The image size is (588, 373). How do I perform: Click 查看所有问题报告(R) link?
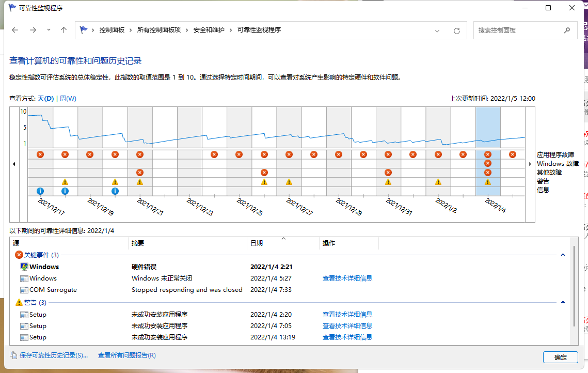click(127, 355)
